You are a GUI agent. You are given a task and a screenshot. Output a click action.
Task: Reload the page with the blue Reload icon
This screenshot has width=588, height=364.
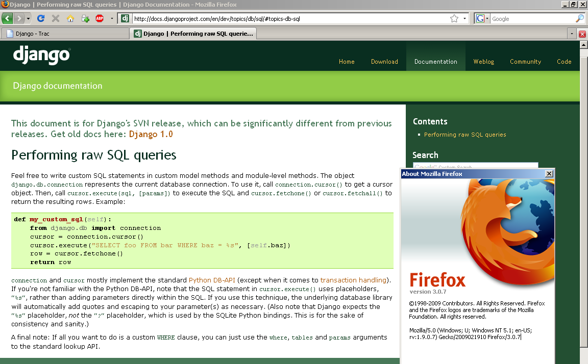(41, 18)
